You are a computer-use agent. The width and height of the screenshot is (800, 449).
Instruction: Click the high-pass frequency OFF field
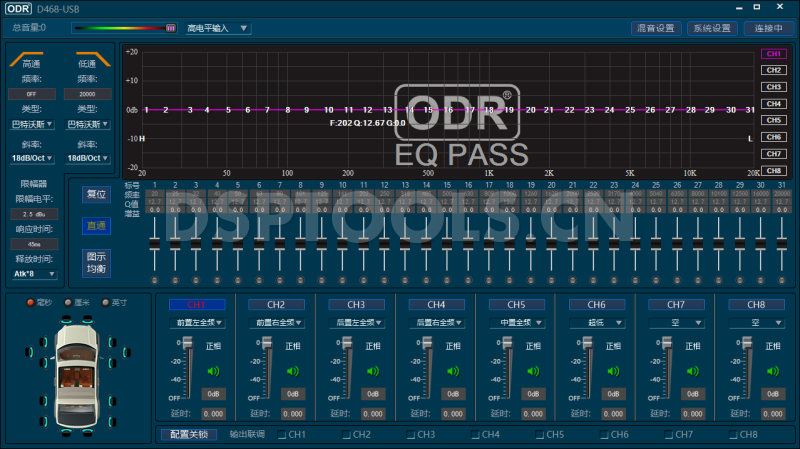click(32, 94)
